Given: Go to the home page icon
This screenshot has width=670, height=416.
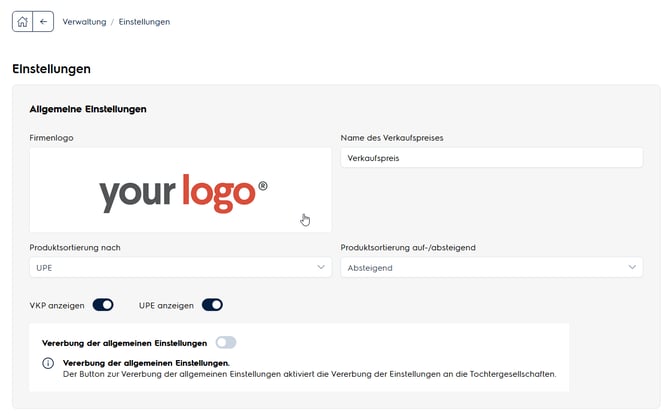Looking at the screenshot, I should (23, 21).
